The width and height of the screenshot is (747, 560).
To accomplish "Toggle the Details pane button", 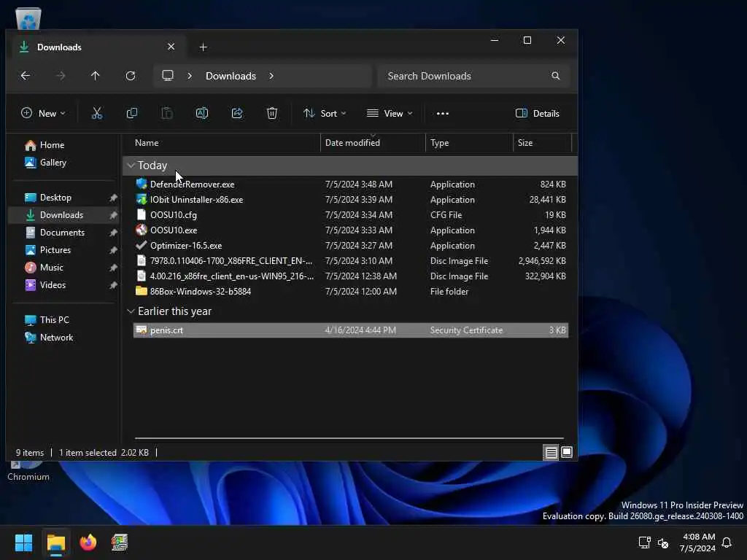I will [538, 113].
